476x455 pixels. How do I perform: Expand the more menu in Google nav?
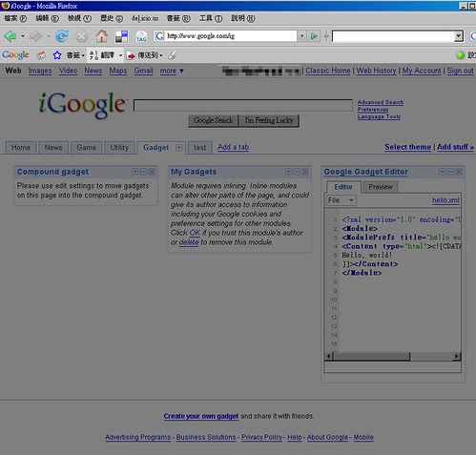[x=172, y=71]
